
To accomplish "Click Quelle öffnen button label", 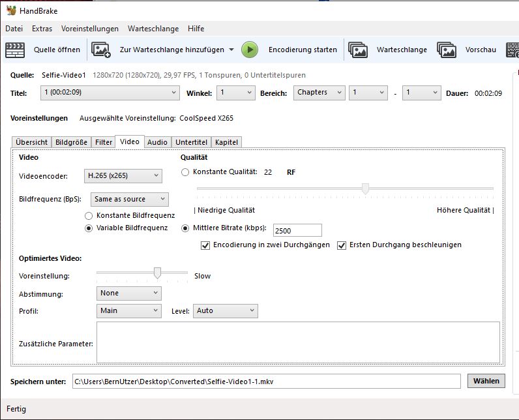I will coord(57,50).
